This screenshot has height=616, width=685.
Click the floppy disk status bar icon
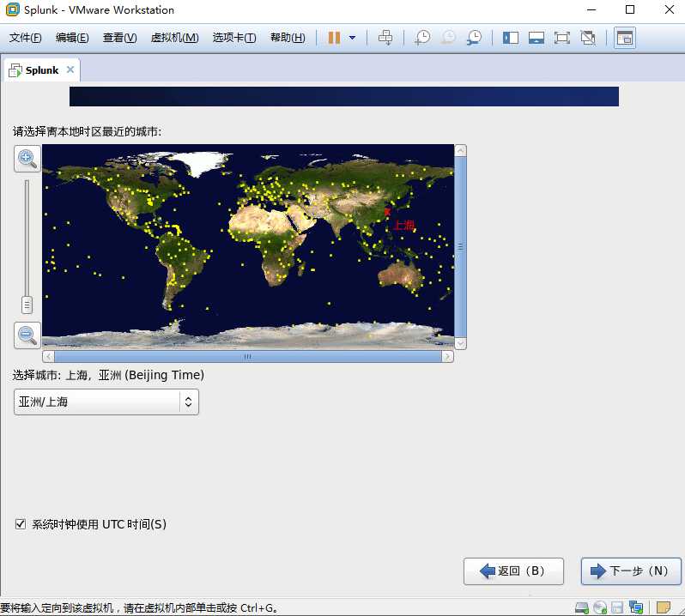click(617, 607)
